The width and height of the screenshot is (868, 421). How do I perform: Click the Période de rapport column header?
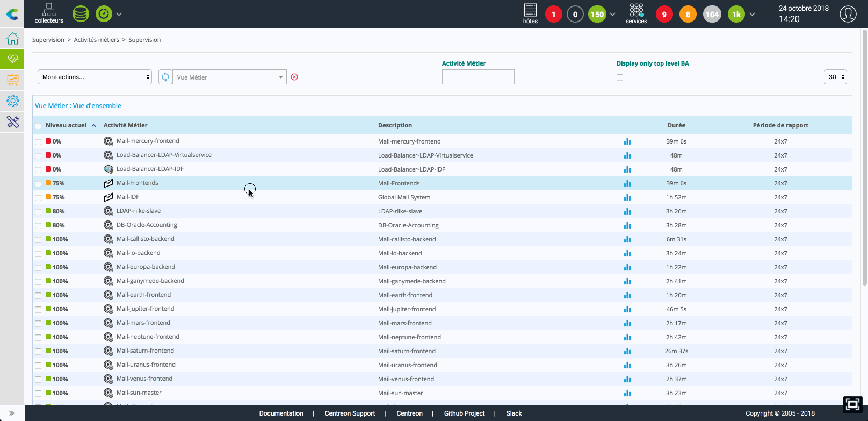click(x=780, y=125)
